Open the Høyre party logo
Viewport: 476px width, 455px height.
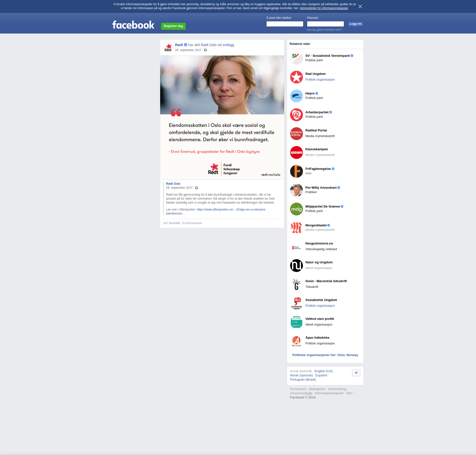(x=296, y=96)
